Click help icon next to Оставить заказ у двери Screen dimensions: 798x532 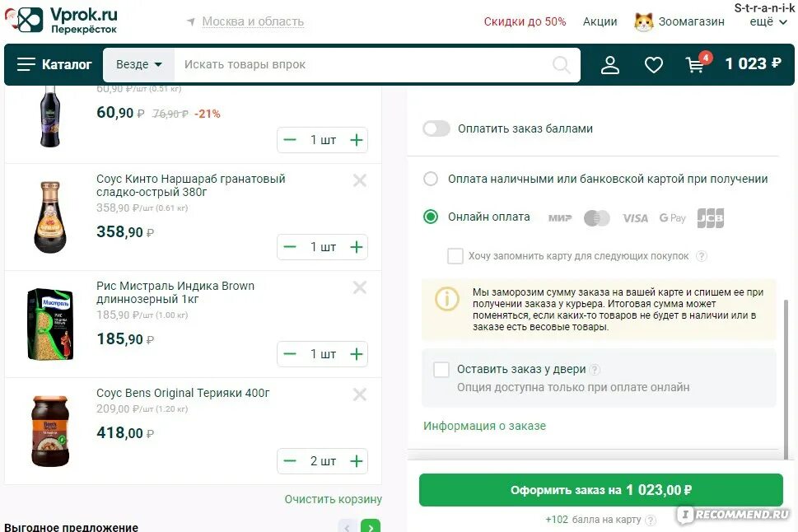click(x=595, y=370)
